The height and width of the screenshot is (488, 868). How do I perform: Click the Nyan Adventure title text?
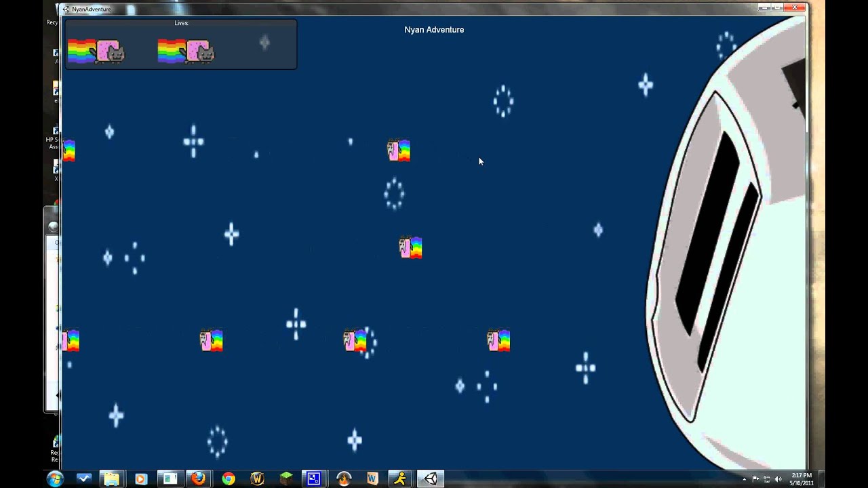click(x=434, y=30)
